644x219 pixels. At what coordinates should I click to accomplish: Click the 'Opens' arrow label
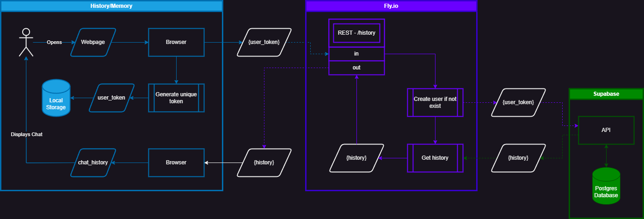[55, 42]
